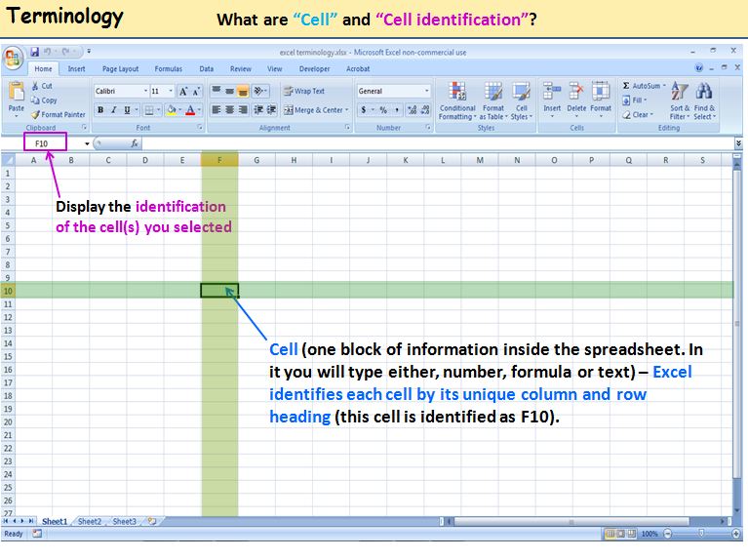This screenshot has height=560, width=748.
Task: Click the Office button logo
Action: click(x=14, y=58)
